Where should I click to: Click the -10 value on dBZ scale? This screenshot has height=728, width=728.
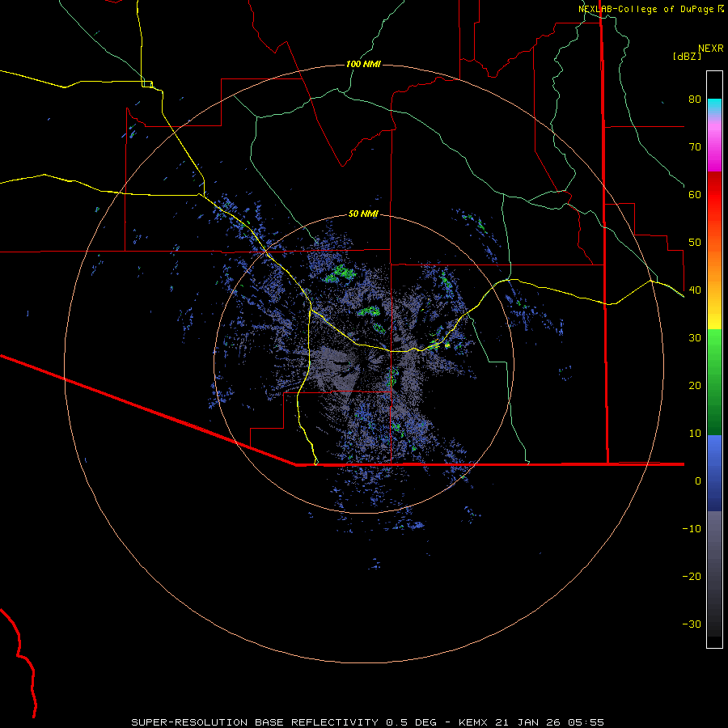692,529
